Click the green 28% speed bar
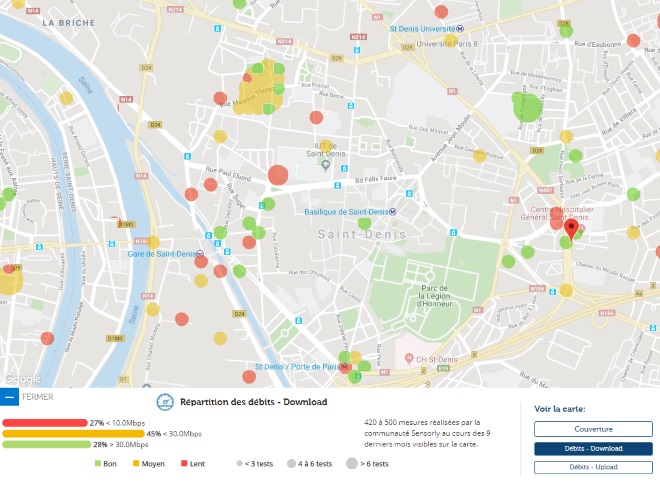This screenshot has width=660, height=488. pos(47,444)
